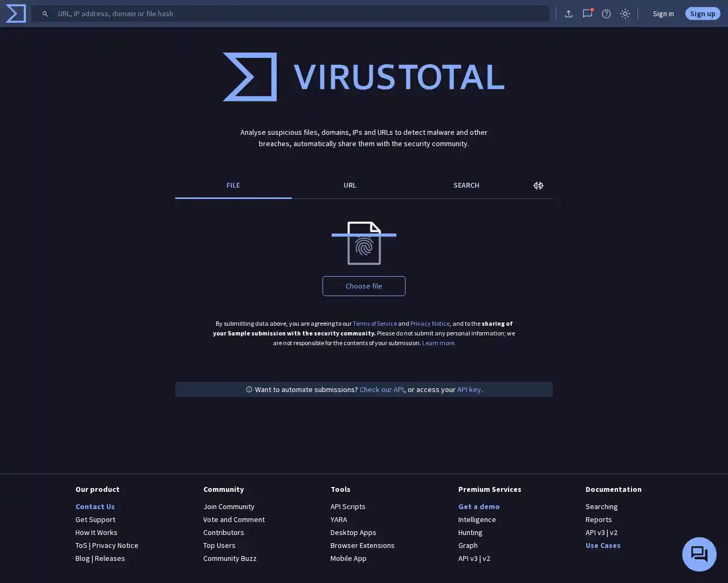
Task: Click the Sign up button
Action: click(702, 13)
